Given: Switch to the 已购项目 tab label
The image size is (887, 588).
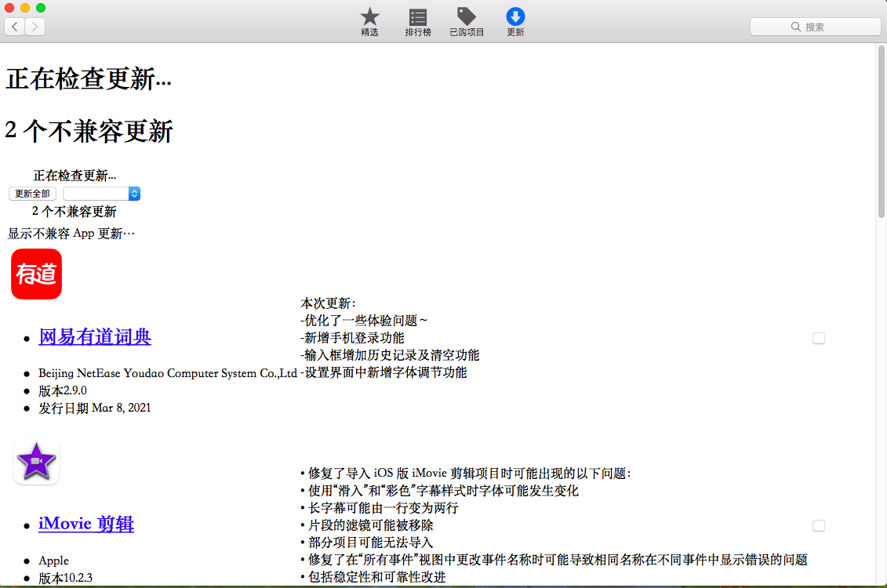Looking at the screenshot, I should point(467,33).
